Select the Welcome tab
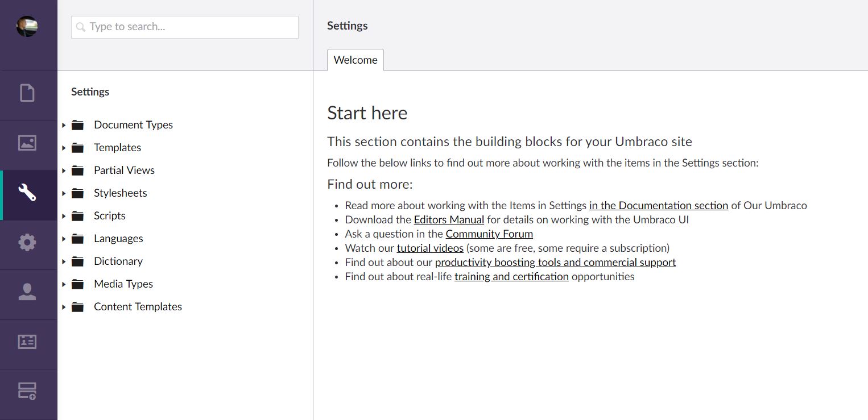 356,60
